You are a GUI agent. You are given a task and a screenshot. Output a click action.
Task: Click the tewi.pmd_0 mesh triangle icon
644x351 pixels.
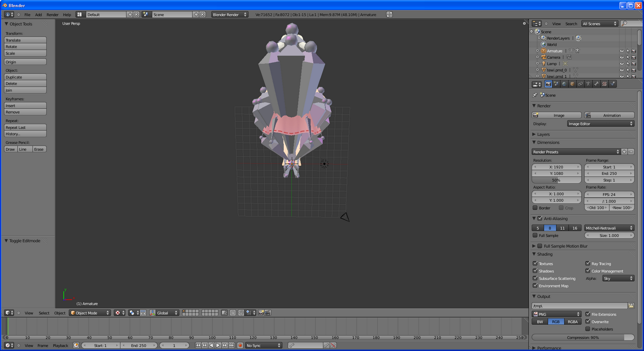click(543, 70)
